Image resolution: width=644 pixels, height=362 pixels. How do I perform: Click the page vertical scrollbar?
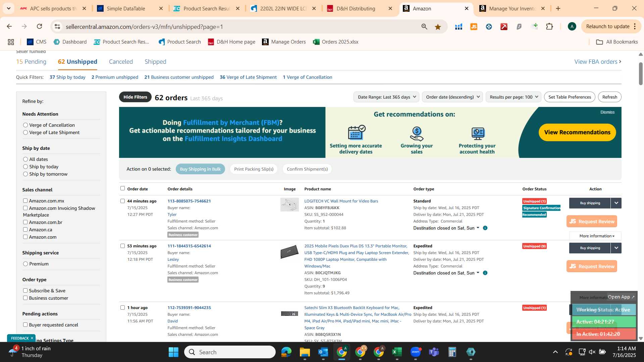pyautogui.click(x=641, y=74)
